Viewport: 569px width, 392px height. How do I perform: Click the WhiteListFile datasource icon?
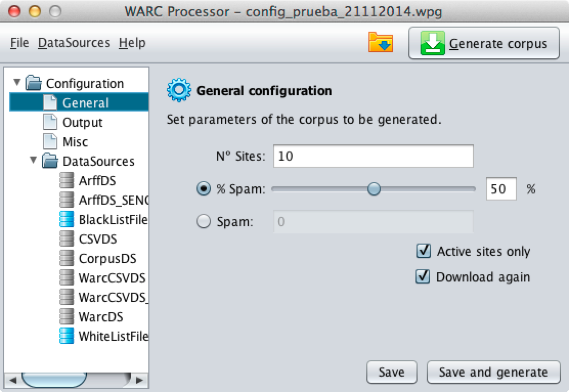pyautogui.click(x=67, y=336)
